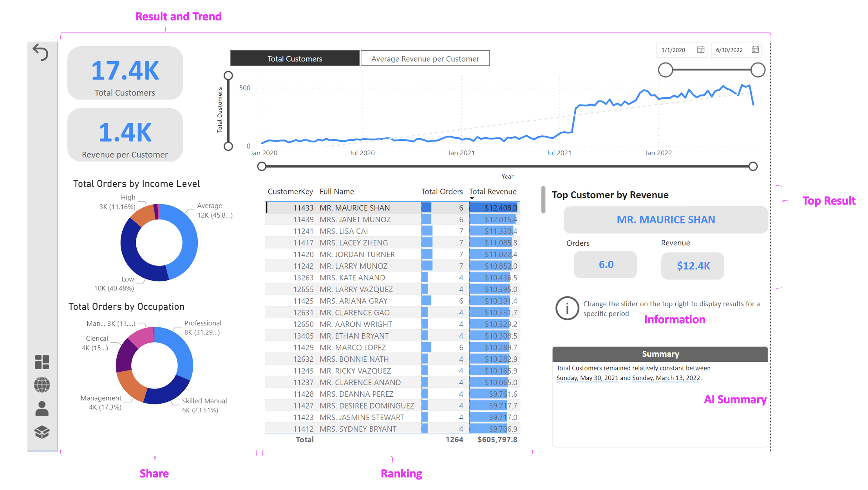The width and height of the screenshot is (868, 490).
Task: Open end date calendar picker icon
Action: [x=755, y=50]
